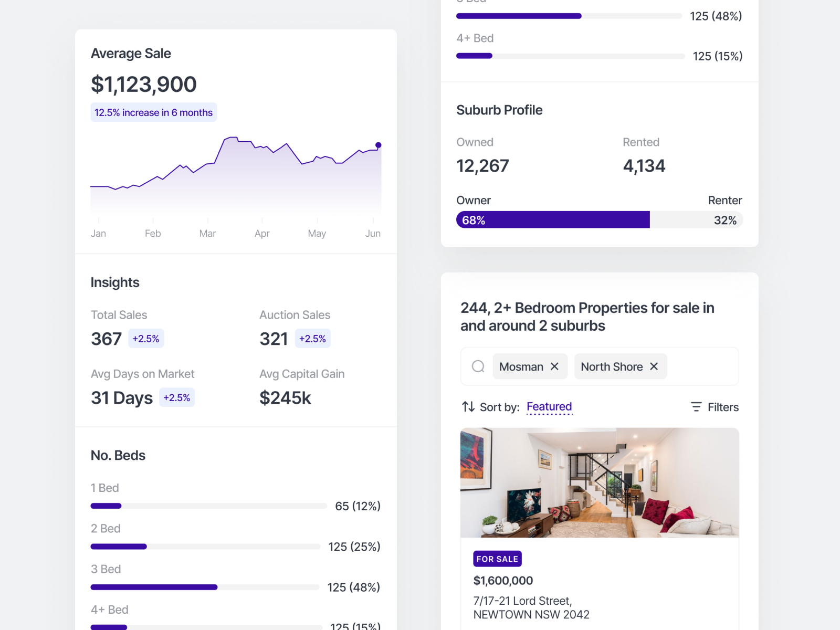The height and width of the screenshot is (630, 840).
Task: Open the Featured sort dropdown
Action: 549,406
